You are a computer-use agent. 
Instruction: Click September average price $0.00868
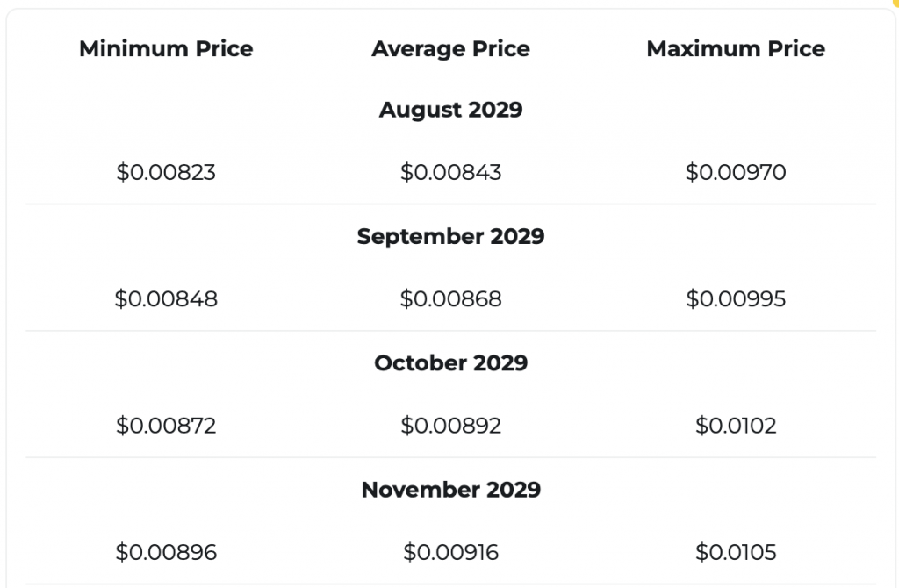(450, 298)
